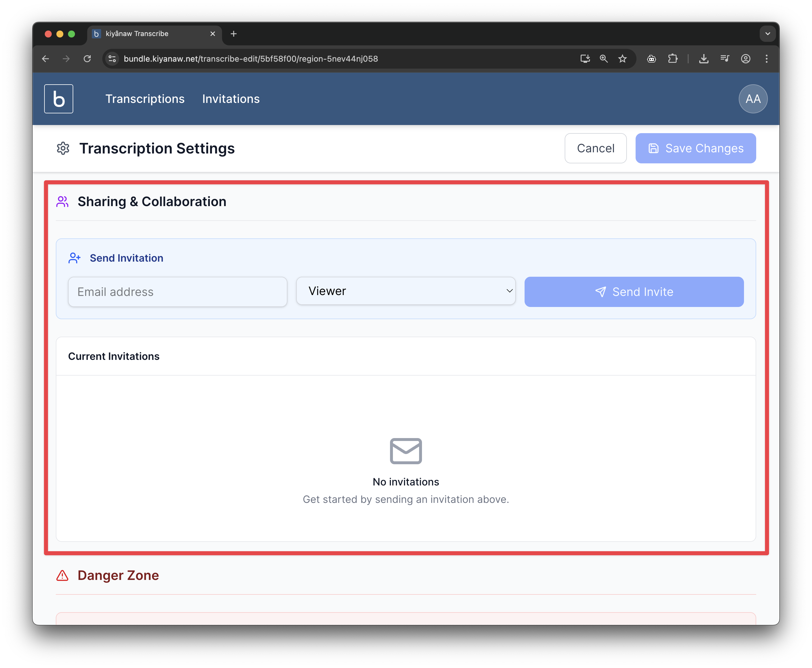Click the kiyânaw 'b' logo icon
812x668 pixels.
[58, 99]
